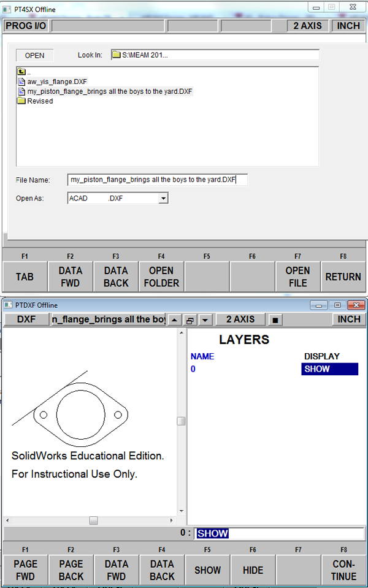
Task: Click PROG I/O mode button
Action: click(x=26, y=26)
